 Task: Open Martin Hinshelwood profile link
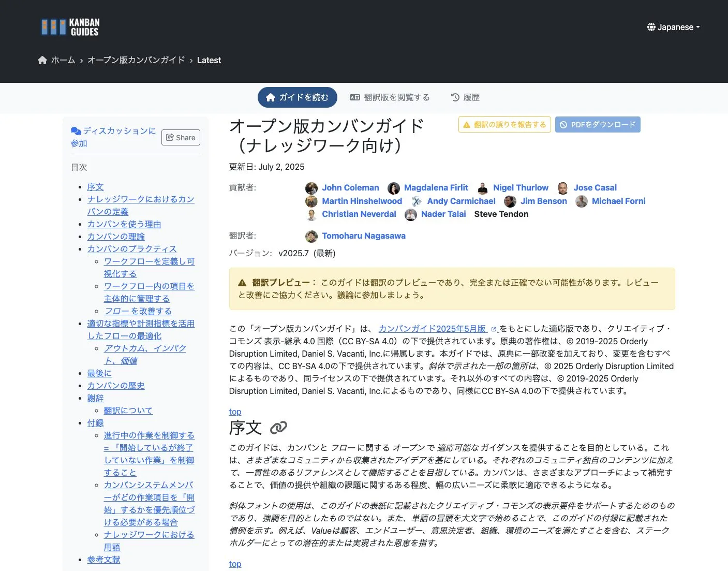(x=362, y=201)
